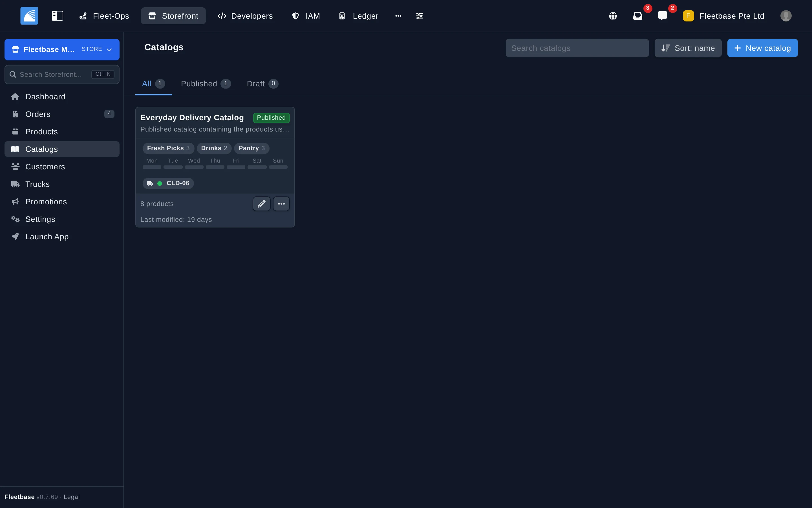The height and width of the screenshot is (508, 812).
Task: Toggle Fri schedule bar
Action: [x=236, y=167]
